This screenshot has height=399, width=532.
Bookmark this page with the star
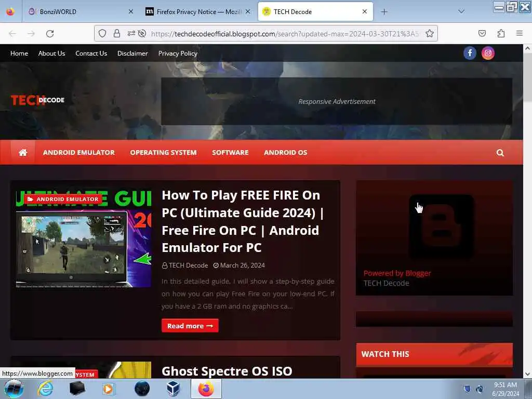pyautogui.click(x=430, y=33)
